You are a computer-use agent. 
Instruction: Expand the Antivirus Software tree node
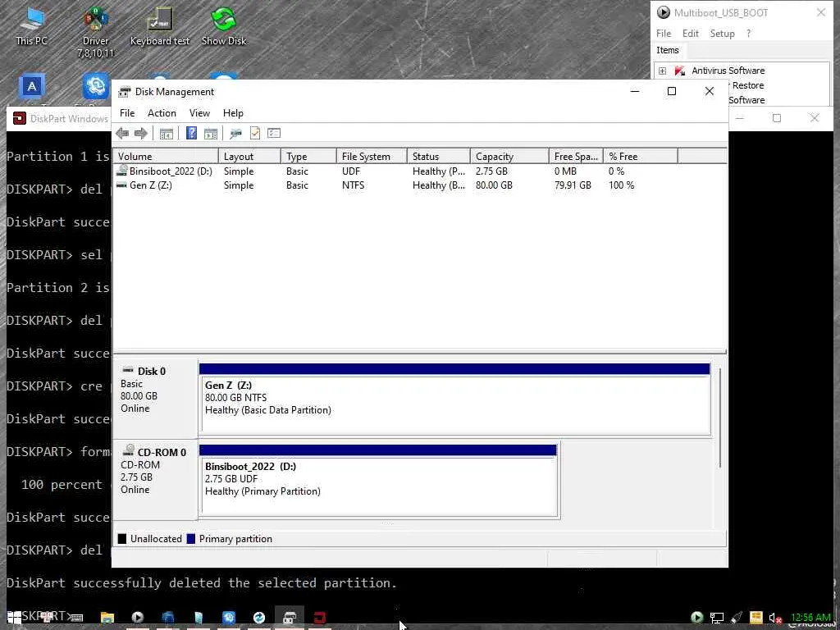click(662, 71)
